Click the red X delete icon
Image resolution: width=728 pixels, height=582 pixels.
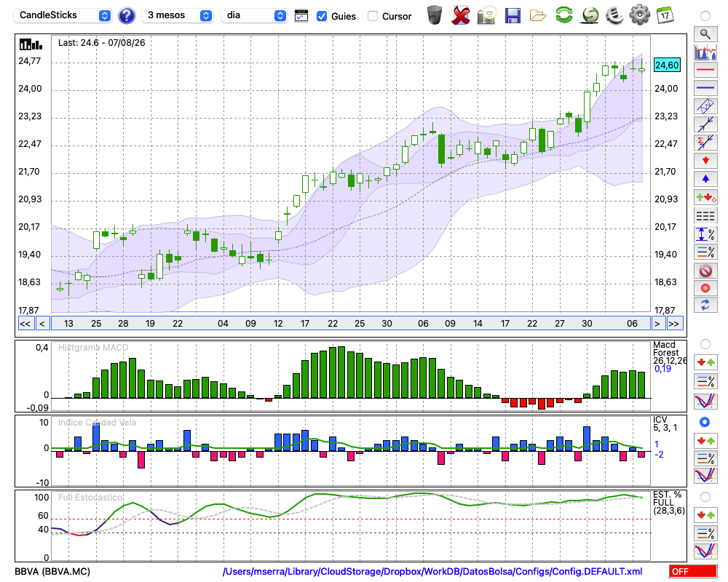click(x=460, y=15)
